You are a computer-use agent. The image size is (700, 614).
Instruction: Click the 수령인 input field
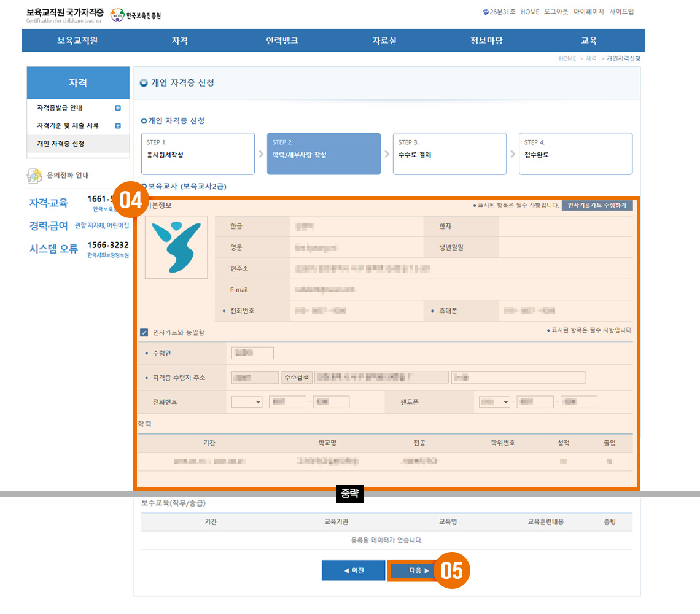pyautogui.click(x=252, y=353)
